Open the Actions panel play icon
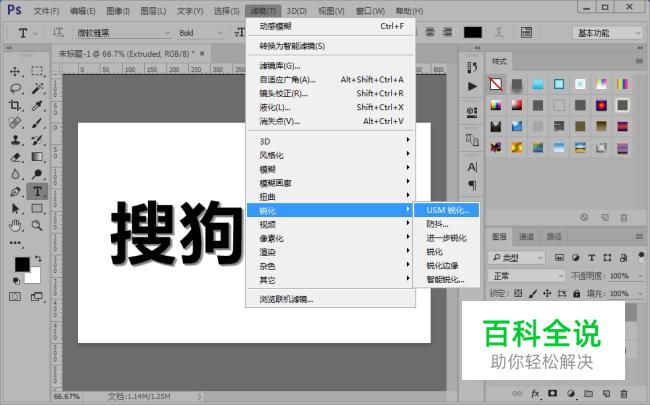This screenshot has height=405, width=650. tap(472, 86)
